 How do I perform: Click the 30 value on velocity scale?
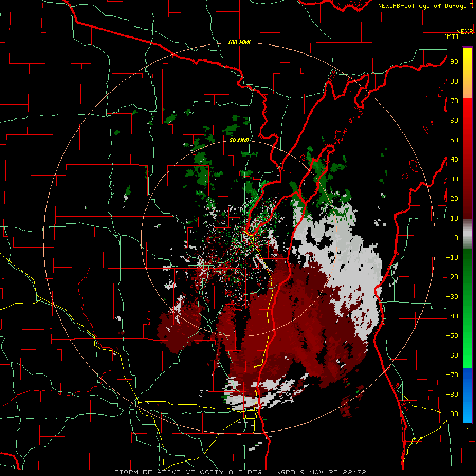(454, 179)
